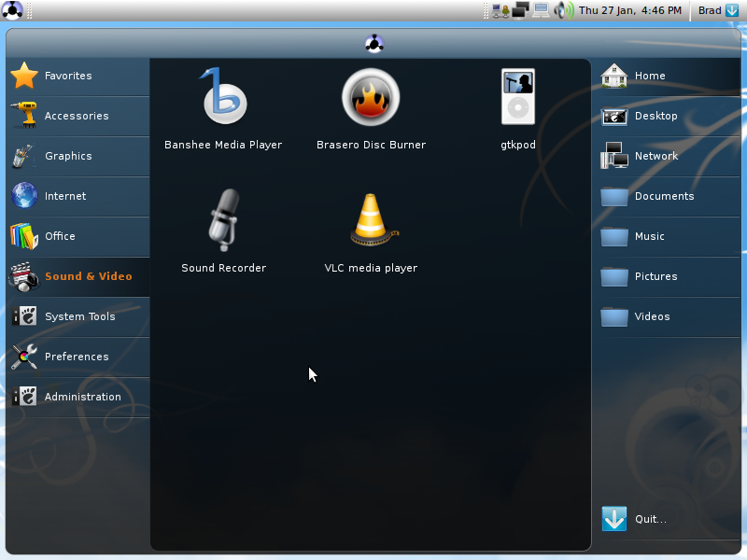This screenshot has width=747, height=560.
Task: Open the Pictures folder
Action: click(669, 276)
